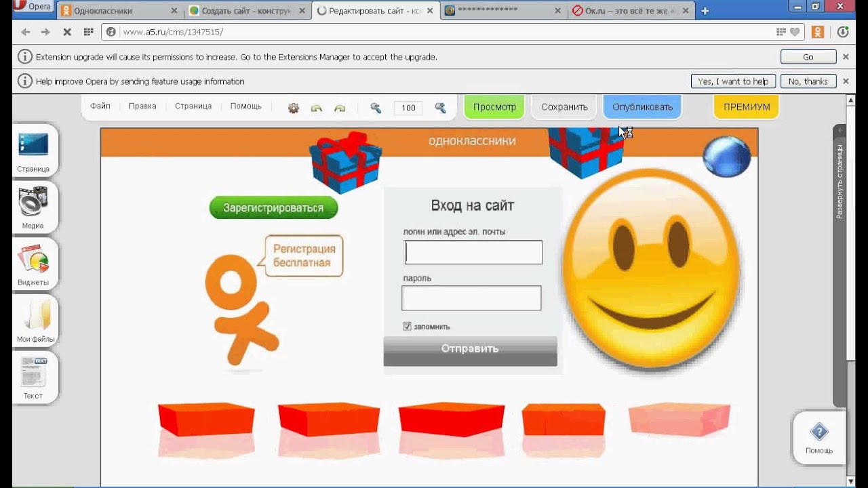Toggle the запомнить checkbox
Screen dimensions: 868x488
click(407, 327)
